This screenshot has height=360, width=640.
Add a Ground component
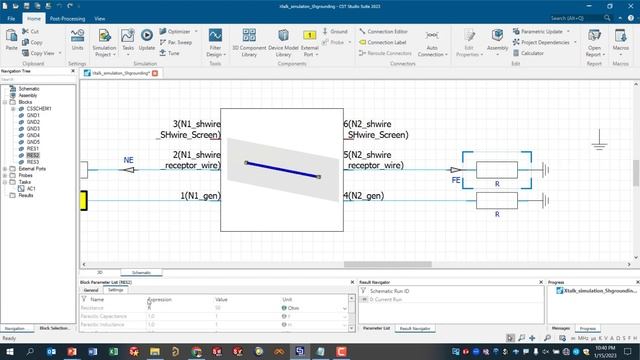(x=335, y=31)
